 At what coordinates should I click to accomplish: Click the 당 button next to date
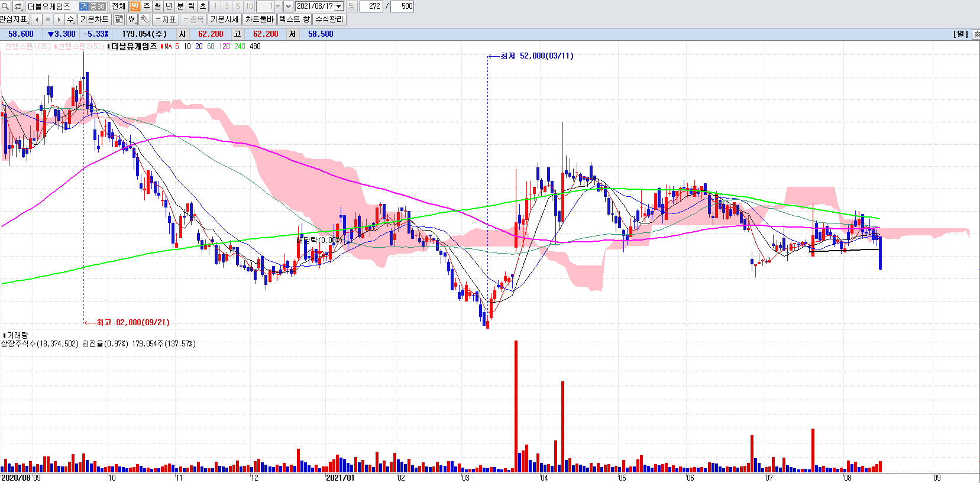(x=351, y=7)
